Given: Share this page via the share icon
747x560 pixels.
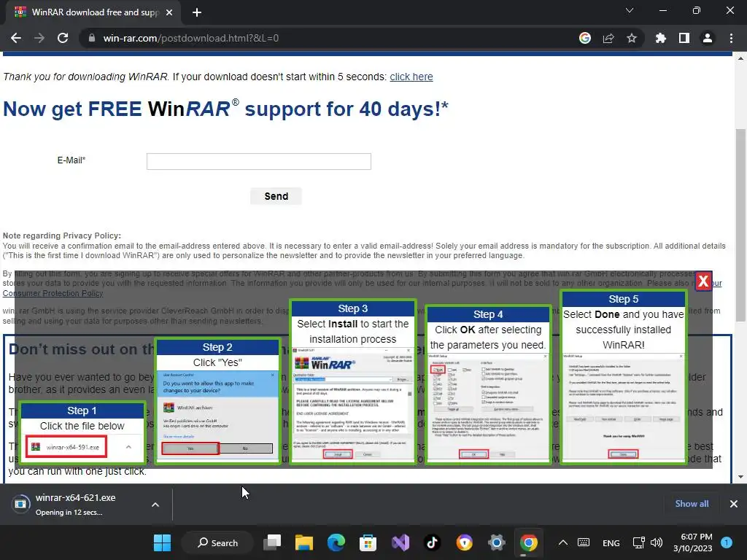Looking at the screenshot, I should (608, 38).
